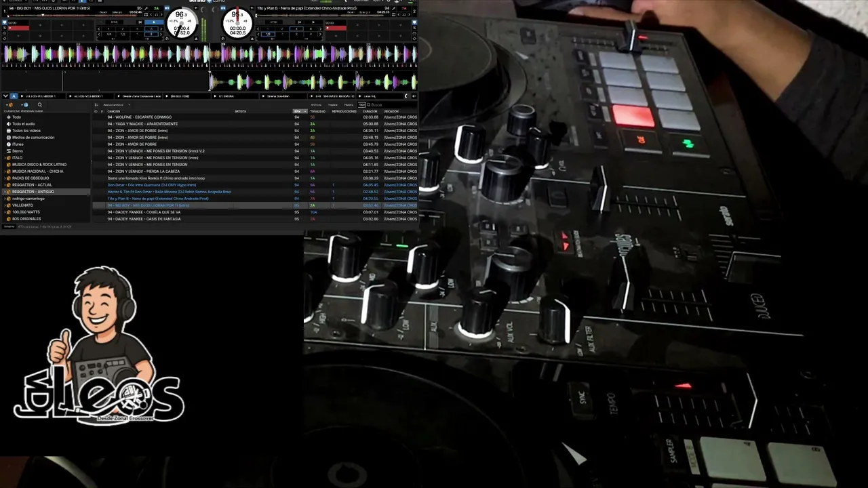Trigger the red cue point on right deck
868x488 pixels.
coord(337,28)
